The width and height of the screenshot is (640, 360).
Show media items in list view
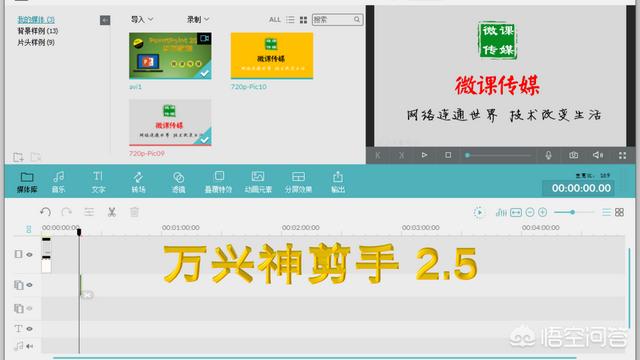point(290,20)
